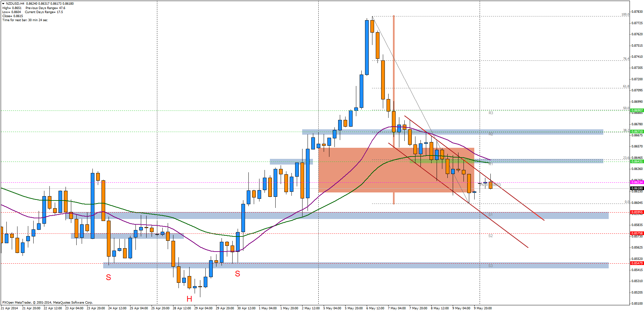Click the green 0.86907 price tag
Viewport: 644px width, 311px height.
click(637, 110)
